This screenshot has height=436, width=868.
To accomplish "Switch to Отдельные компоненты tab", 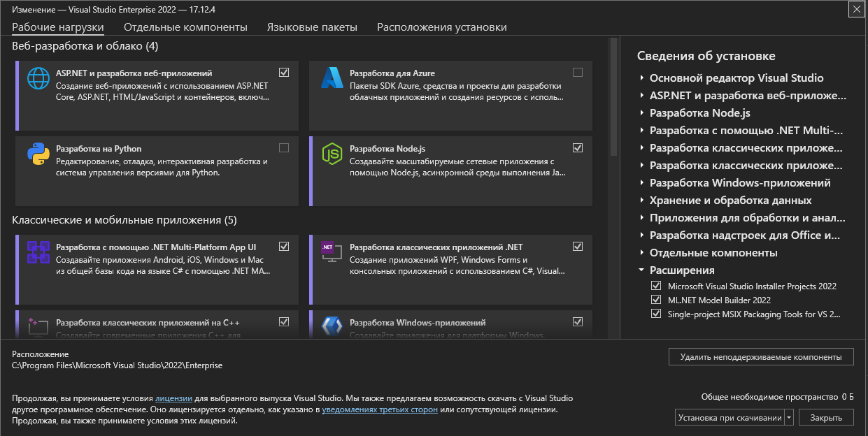I will (185, 27).
